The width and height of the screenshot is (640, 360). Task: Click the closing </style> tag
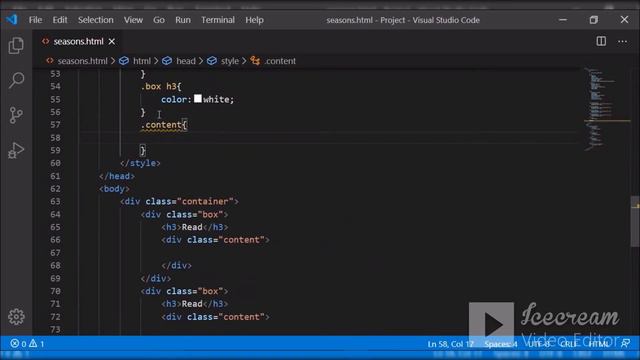pos(140,163)
